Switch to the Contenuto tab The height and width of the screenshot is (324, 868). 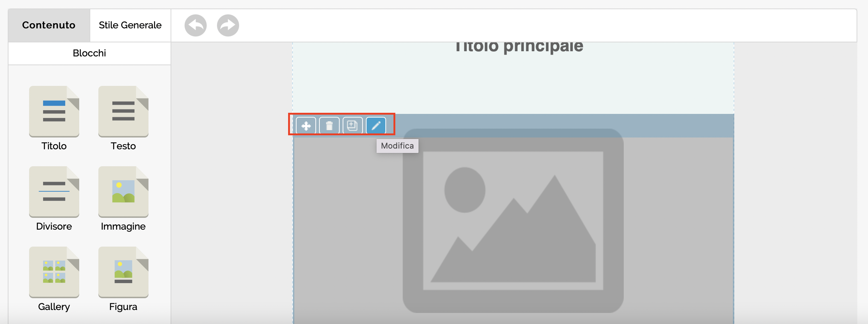pyautogui.click(x=49, y=25)
